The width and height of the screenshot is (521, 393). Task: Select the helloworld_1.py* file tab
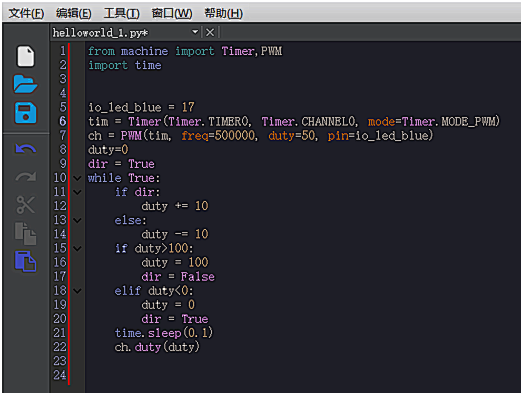(100, 33)
